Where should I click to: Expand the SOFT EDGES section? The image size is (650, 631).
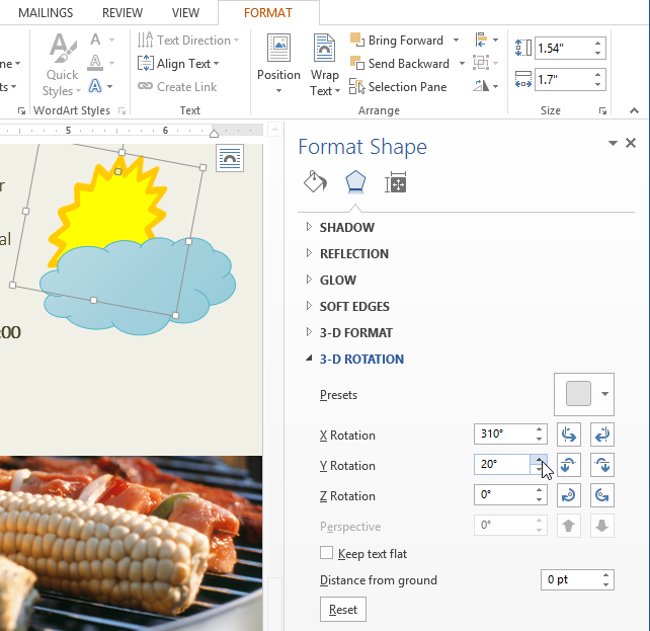pos(354,306)
